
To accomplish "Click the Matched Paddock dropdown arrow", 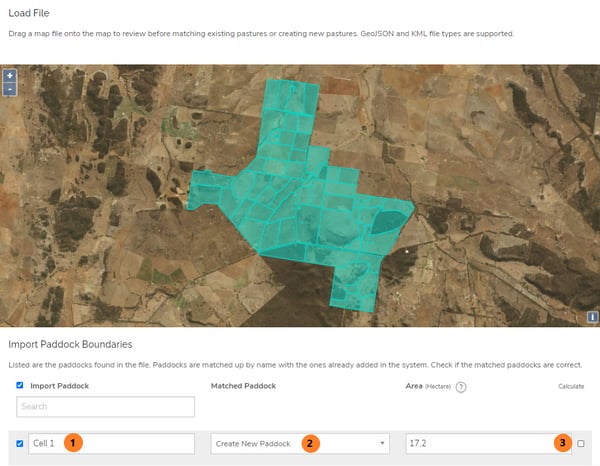I will pyautogui.click(x=382, y=443).
